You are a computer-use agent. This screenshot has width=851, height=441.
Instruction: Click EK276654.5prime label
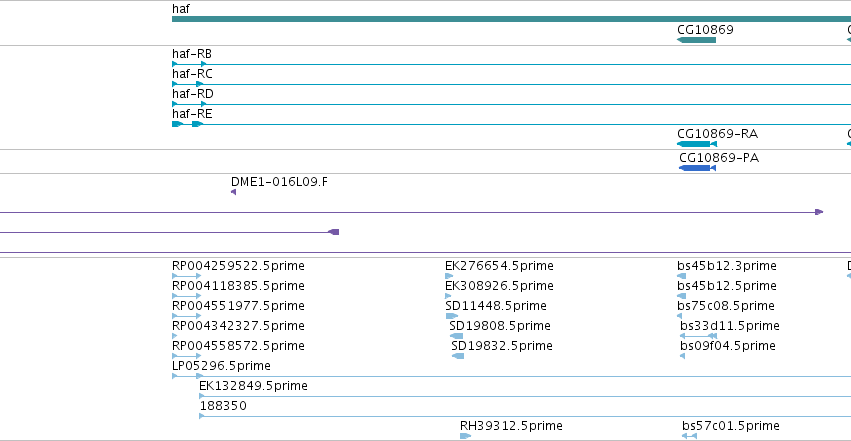coord(499,266)
